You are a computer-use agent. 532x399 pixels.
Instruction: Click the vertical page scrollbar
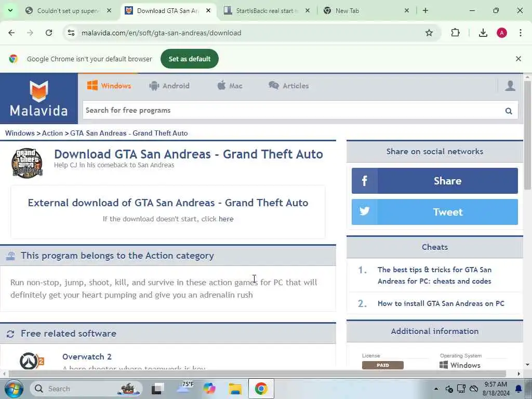click(x=527, y=136)
